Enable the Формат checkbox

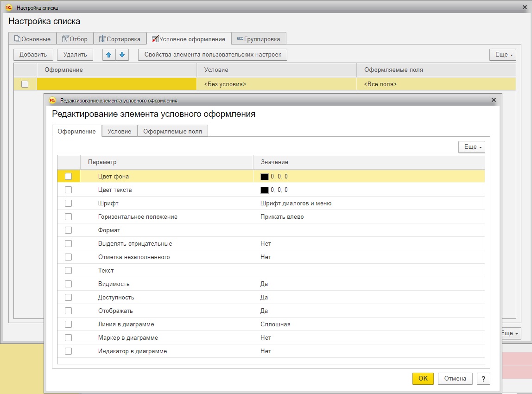pos(68,230)
